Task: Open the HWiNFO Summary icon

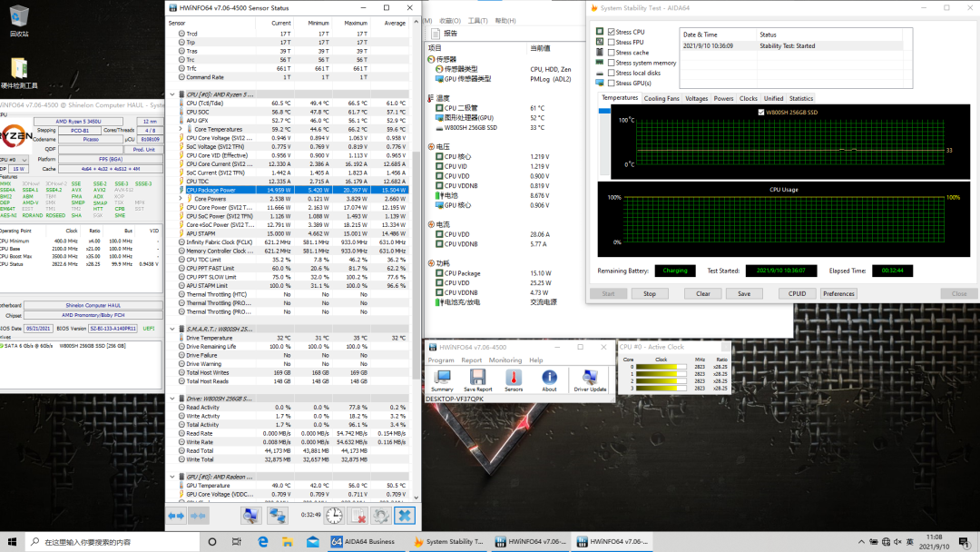Action: click(442, 377)
